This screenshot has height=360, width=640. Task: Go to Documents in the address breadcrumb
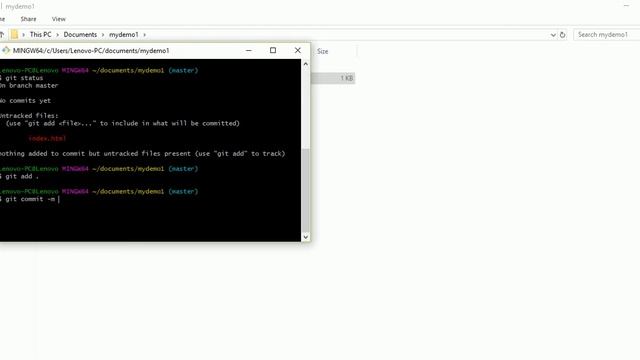coord(80,35)
